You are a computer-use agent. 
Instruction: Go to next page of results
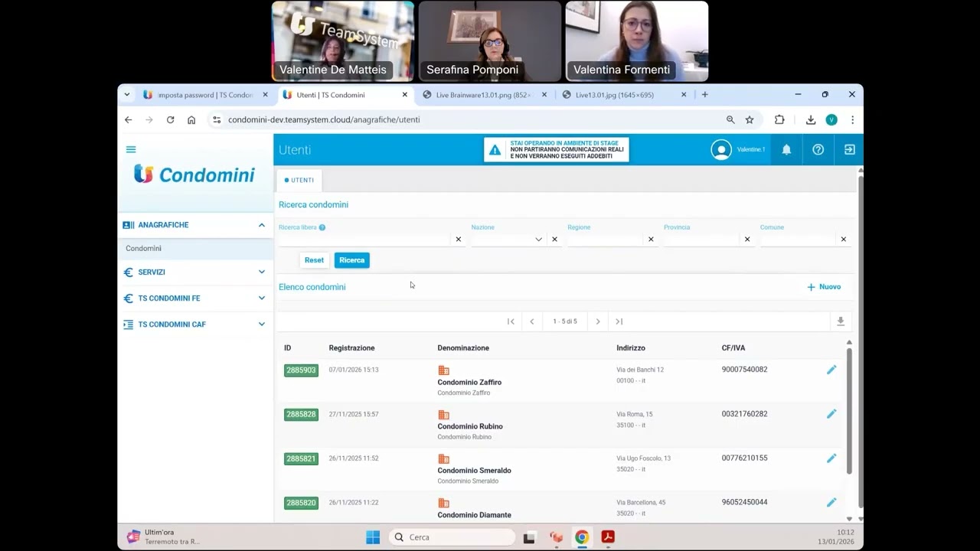pyautogui.click(x=598, y=321)
